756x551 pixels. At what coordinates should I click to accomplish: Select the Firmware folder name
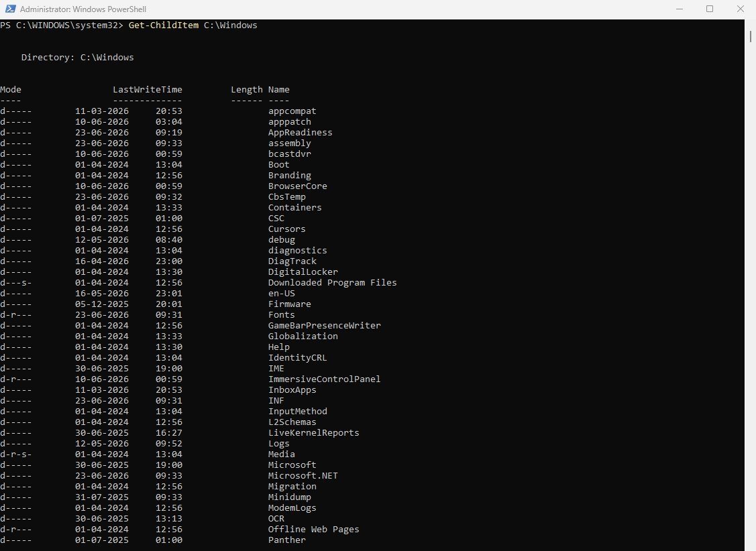(x=289, y=304)
